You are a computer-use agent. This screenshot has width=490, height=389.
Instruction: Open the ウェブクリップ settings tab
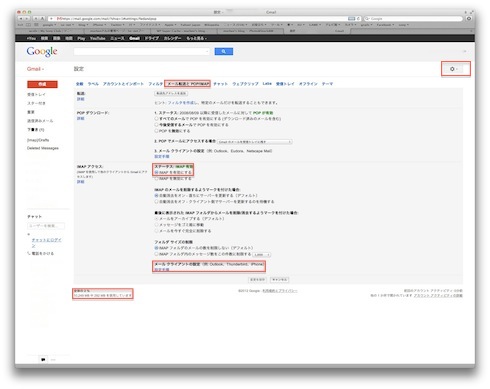(x=245, y=84)
